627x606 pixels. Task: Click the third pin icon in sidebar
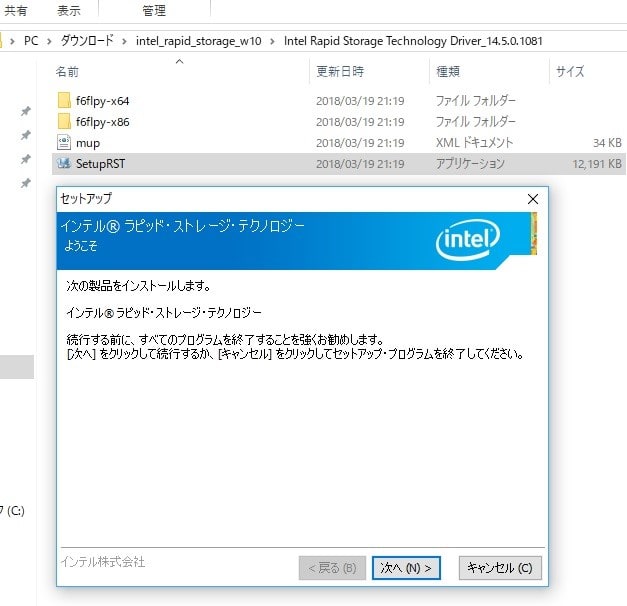click(26, 159)
